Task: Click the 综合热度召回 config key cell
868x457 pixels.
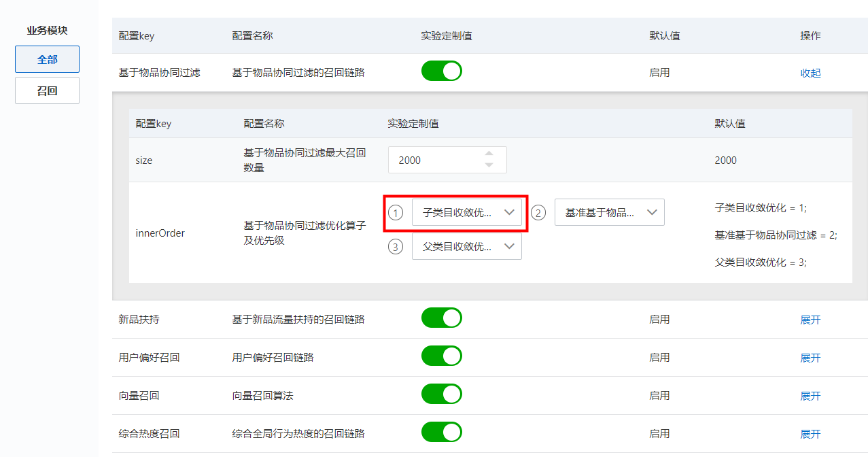Action: click(x=149, y=433)
